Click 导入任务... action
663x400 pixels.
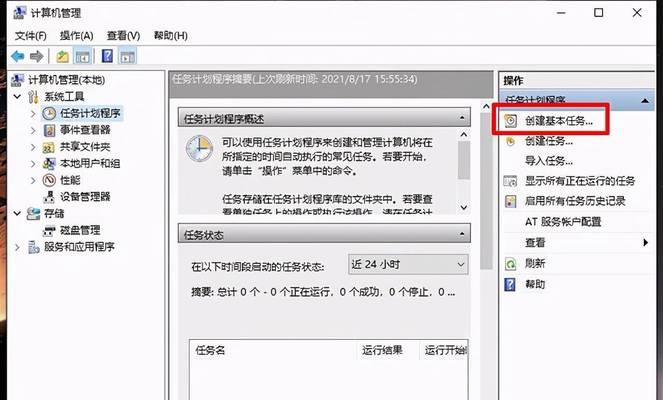point(548,161)
